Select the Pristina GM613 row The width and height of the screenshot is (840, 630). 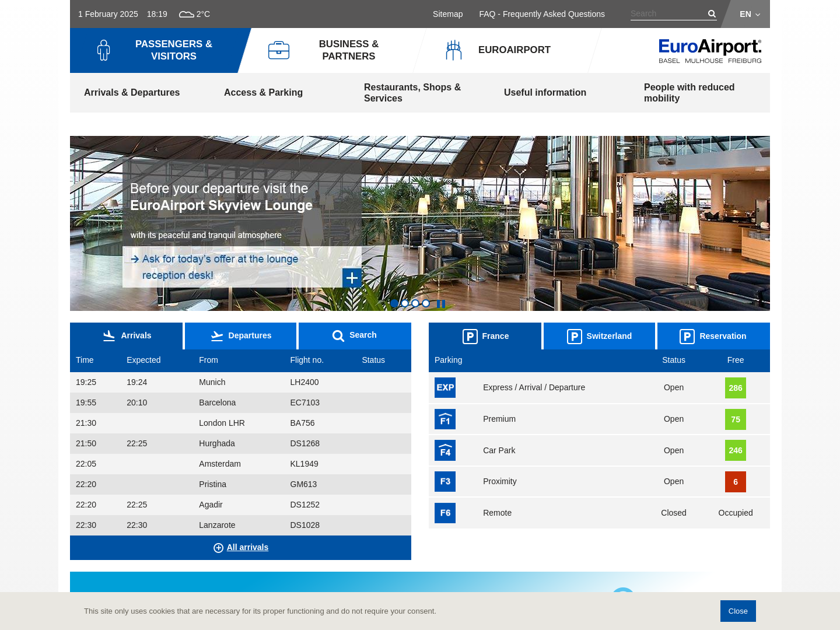click(240, 484)
